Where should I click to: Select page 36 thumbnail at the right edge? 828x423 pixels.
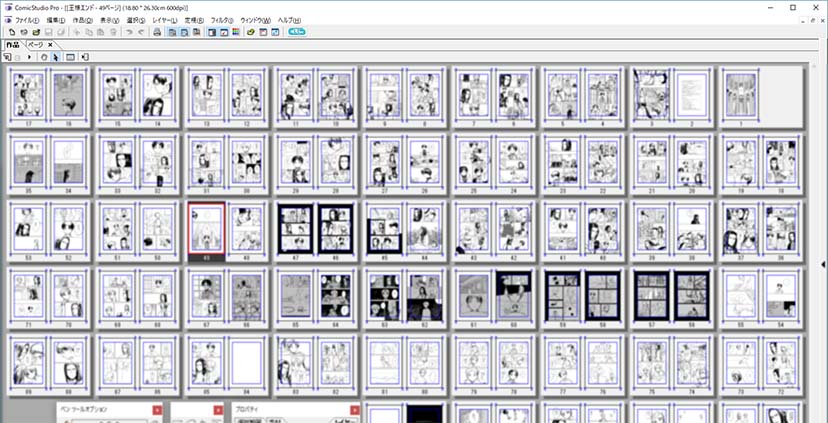[x=780, y=229]
